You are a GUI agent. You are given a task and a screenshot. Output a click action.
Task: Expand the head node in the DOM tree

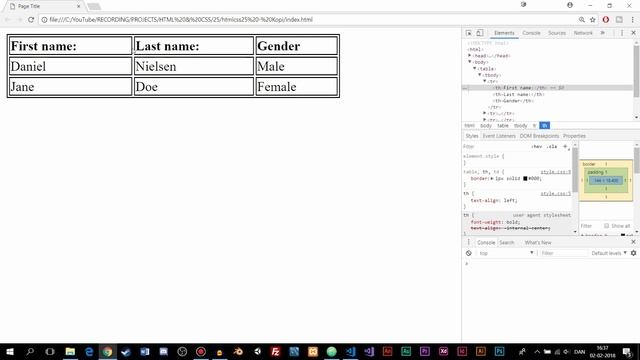coord(469,56)
